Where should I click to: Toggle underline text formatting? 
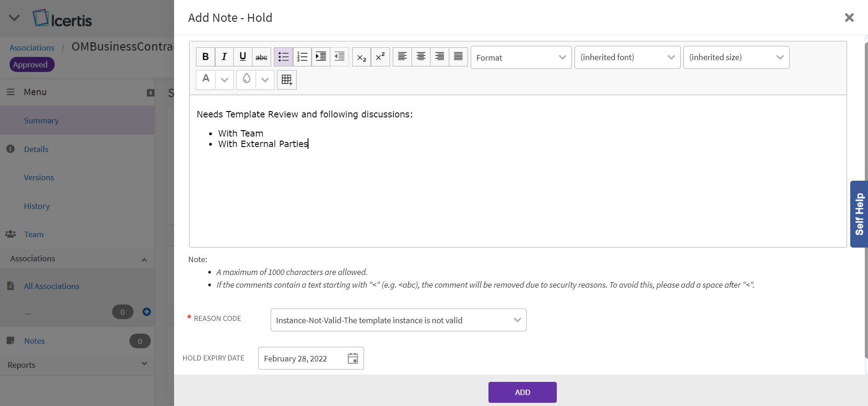pos(243,57)
